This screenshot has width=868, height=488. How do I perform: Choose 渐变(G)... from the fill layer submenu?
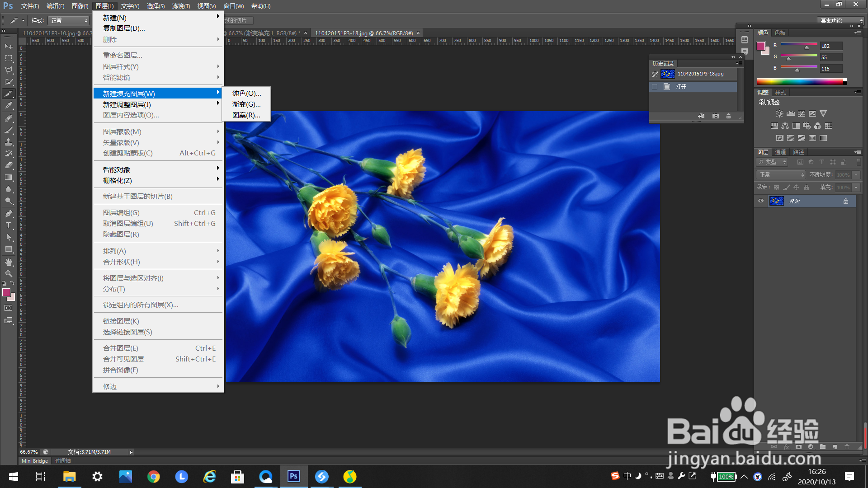(x=246, y=104)
